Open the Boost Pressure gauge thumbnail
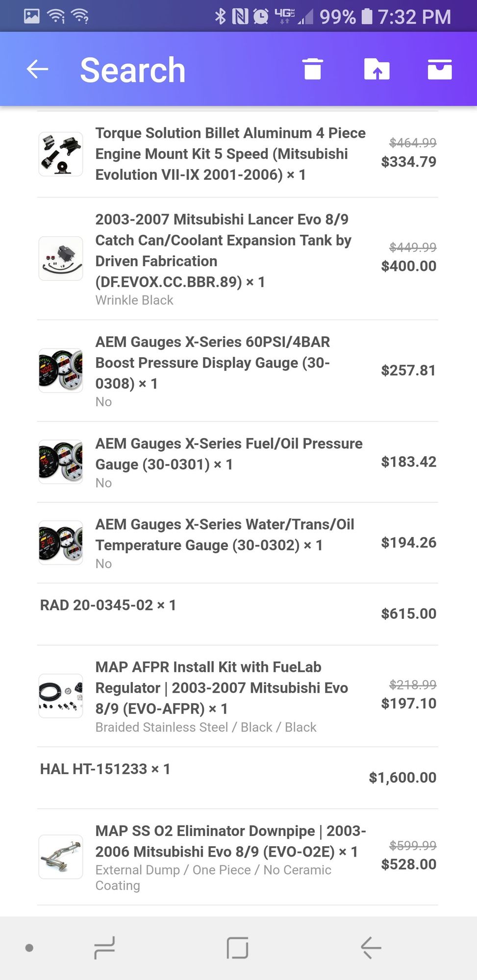 [61, 370]
